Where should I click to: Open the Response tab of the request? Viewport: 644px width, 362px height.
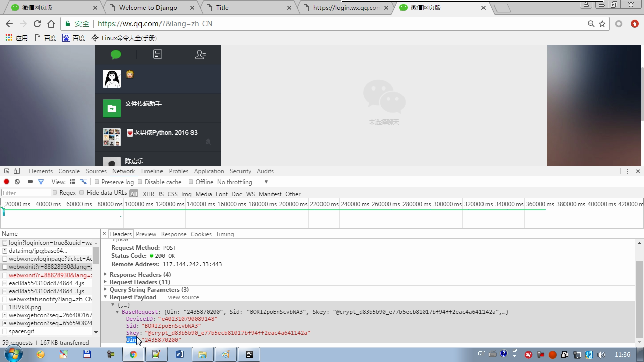pyautogui.click(x=174, y=234)
